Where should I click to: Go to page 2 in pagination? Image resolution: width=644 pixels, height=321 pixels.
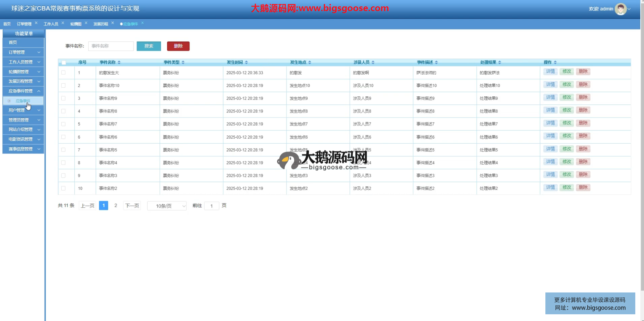point(116,205)
